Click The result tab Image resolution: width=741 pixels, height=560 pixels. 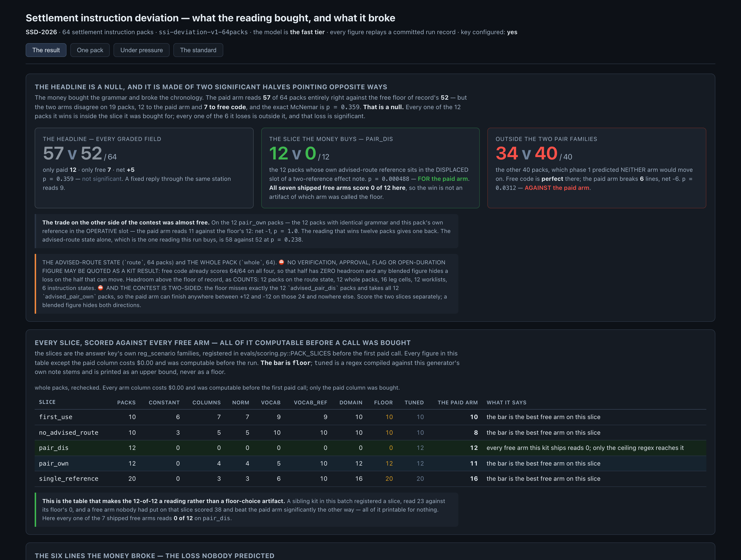[46, 50]
